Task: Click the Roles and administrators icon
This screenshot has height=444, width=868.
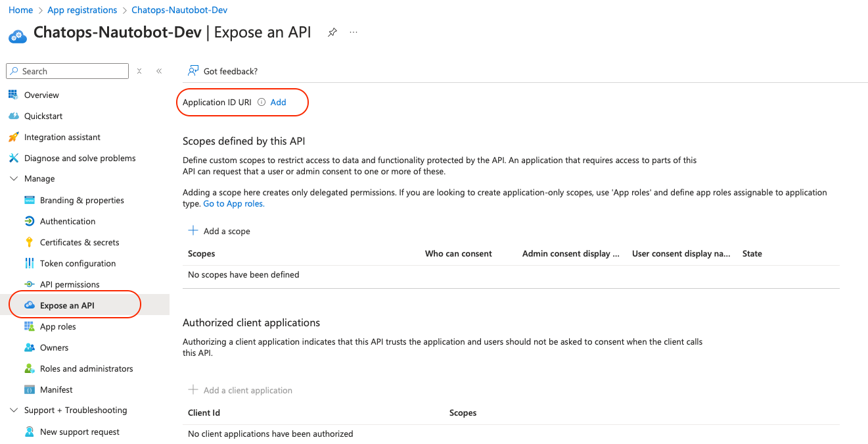Action: tap(29, 368)
